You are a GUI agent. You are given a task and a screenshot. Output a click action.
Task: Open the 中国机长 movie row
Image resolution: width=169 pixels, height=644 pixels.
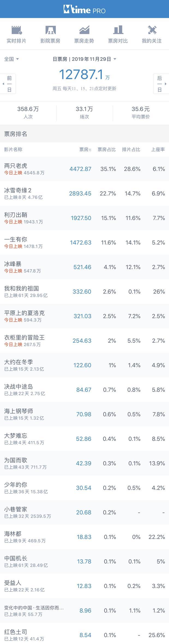[x=84, y=561]
